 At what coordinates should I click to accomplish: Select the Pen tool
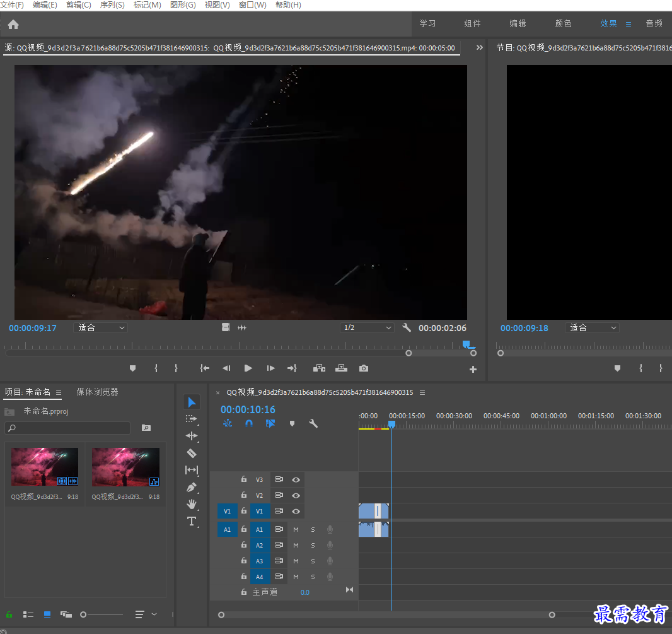[x=192, y=487]
